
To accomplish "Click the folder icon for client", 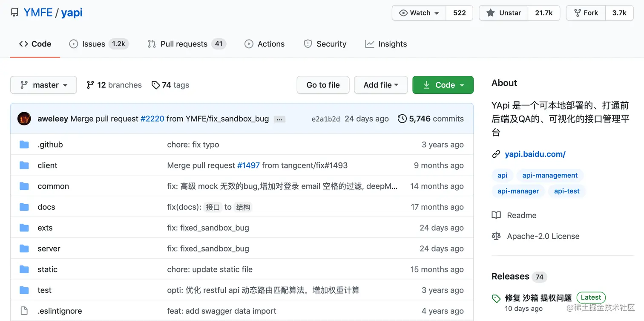I will click(24, 165).
